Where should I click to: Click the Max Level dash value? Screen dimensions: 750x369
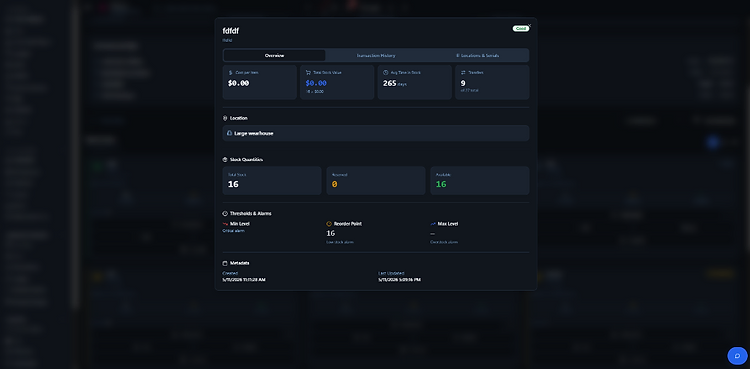[432, 234]
